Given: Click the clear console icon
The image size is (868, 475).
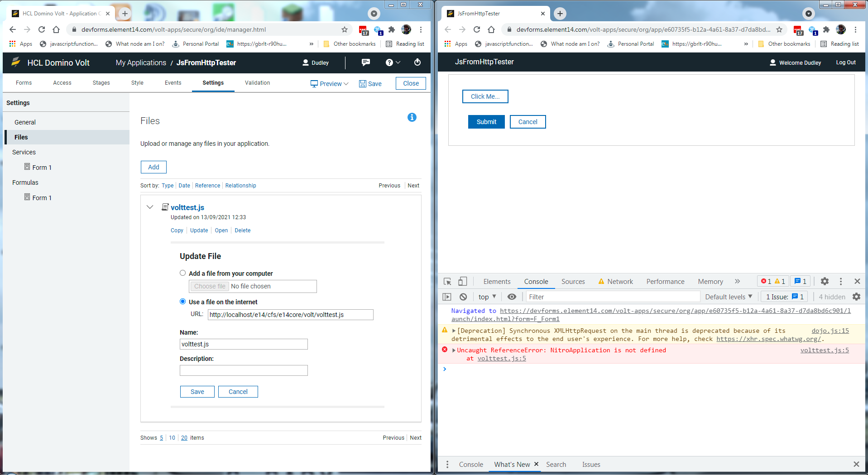Looking at the screenshot, I should pos(463,297).
